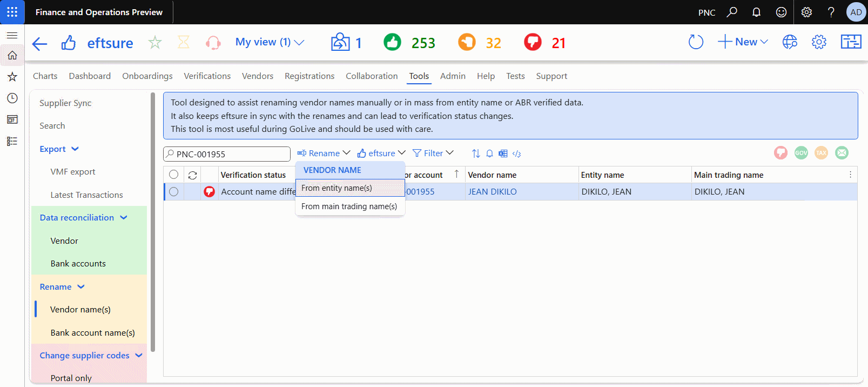Screen dimensions: 868x387
Task: Open the workspace layout icon
Action: click(x=851, y=42)
